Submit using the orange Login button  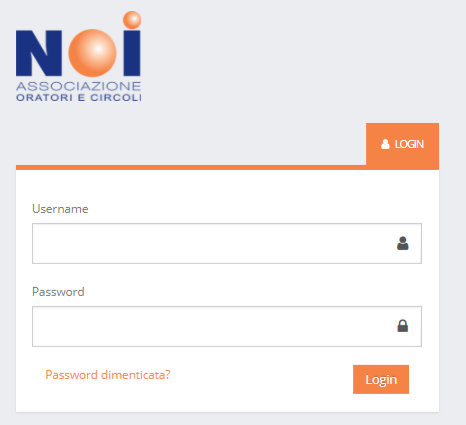[381, 379]
